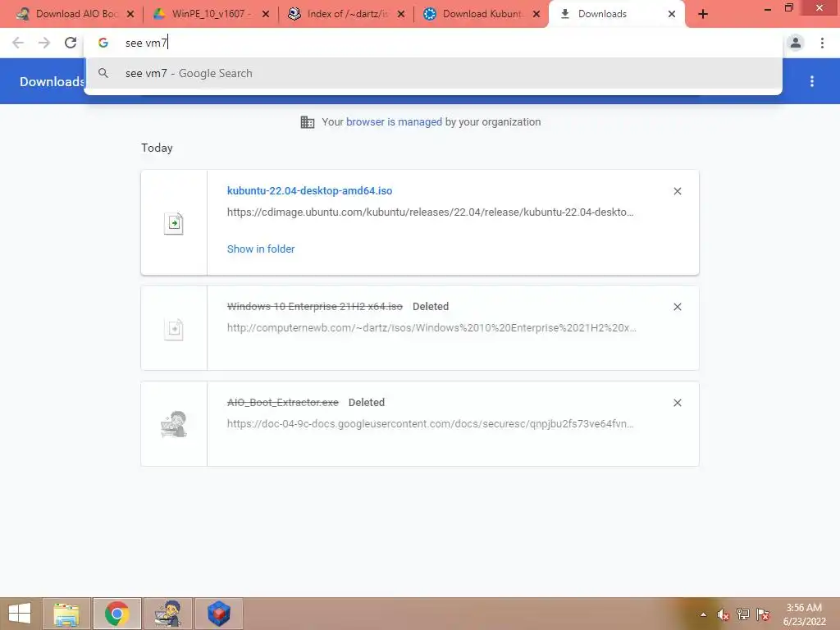Close the Download AIO Boot tab
The image size is (840, 630).
click(130, 14)
